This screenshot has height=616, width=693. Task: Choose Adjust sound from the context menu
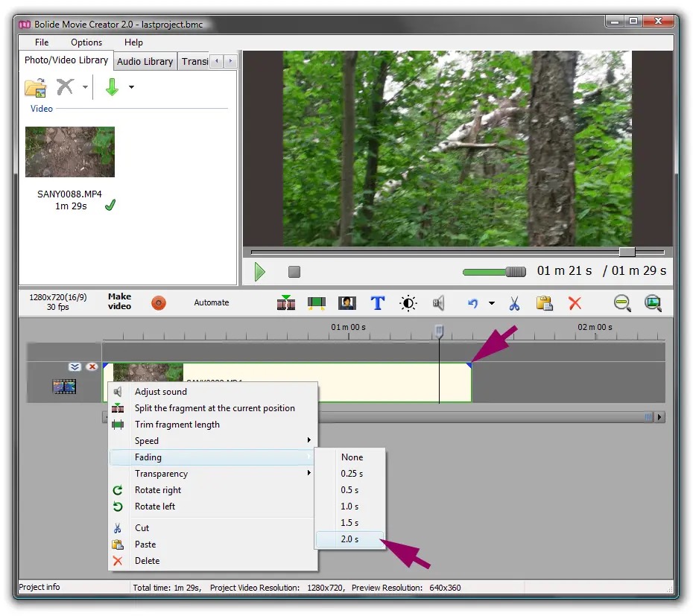[x=213, y=392]
